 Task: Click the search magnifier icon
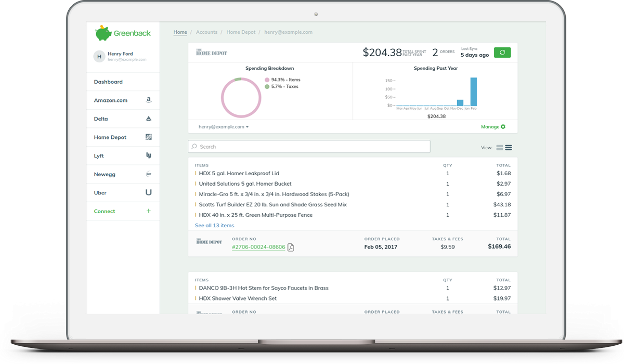(x=194, y=147)
